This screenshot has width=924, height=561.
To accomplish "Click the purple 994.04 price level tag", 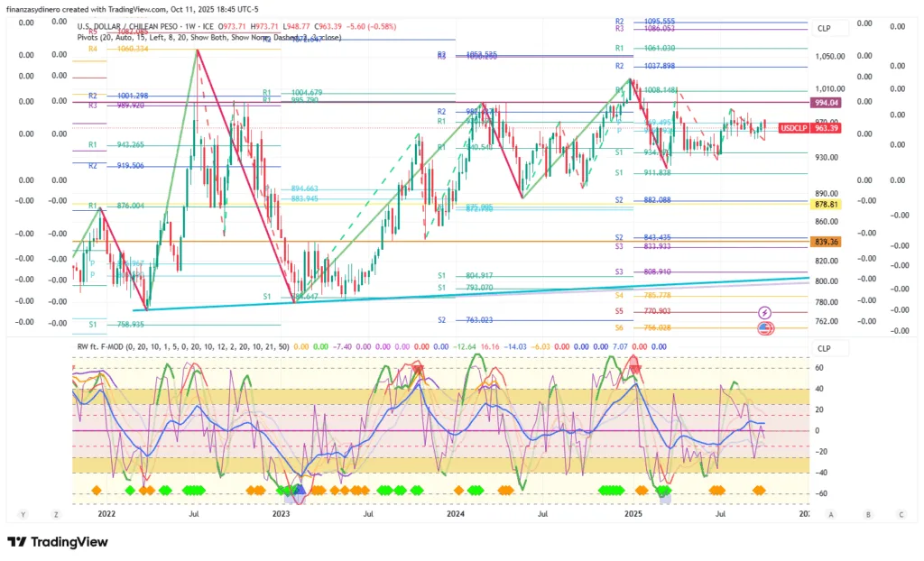I will tap(827, 103).
